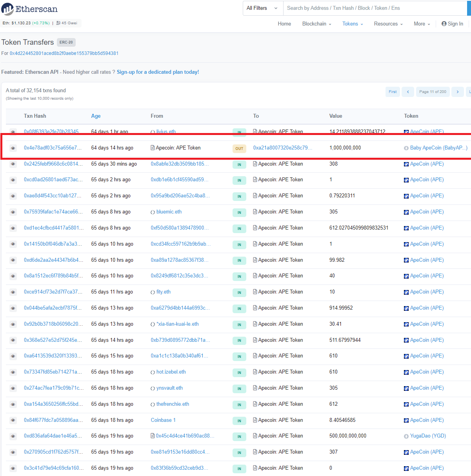
Task: Go to previous page arrow
Action: pos(408,92)
